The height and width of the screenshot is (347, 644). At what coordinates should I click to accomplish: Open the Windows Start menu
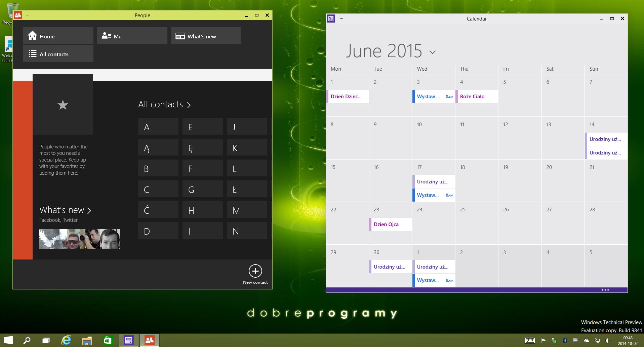point(8,340)
